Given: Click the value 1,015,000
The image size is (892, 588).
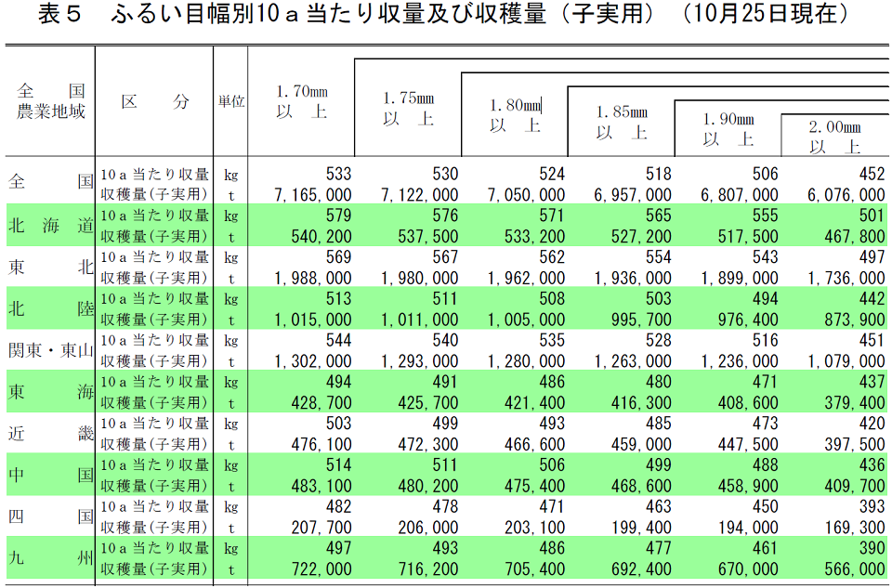Looking at the screenshot, I should tap(313, 320).
